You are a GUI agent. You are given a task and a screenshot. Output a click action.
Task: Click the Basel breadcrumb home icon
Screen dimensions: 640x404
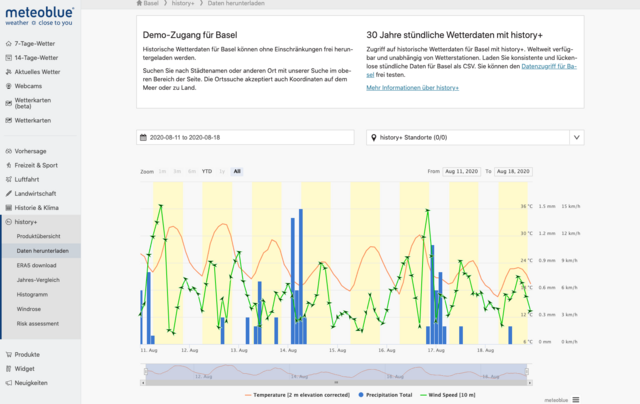click(138, 4)
